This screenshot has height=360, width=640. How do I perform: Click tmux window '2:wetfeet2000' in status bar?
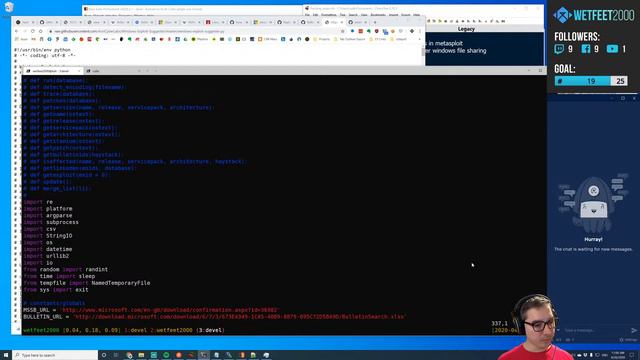pos(171,330)
